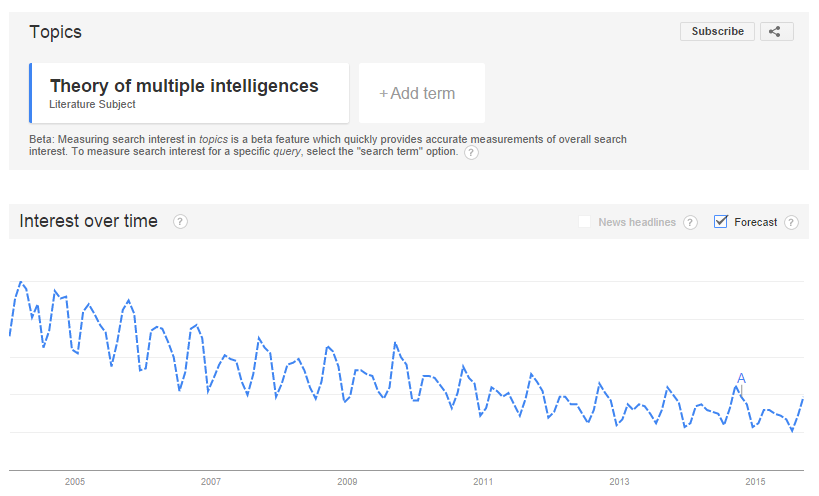Click the marker A on the chart

point(741,379)
